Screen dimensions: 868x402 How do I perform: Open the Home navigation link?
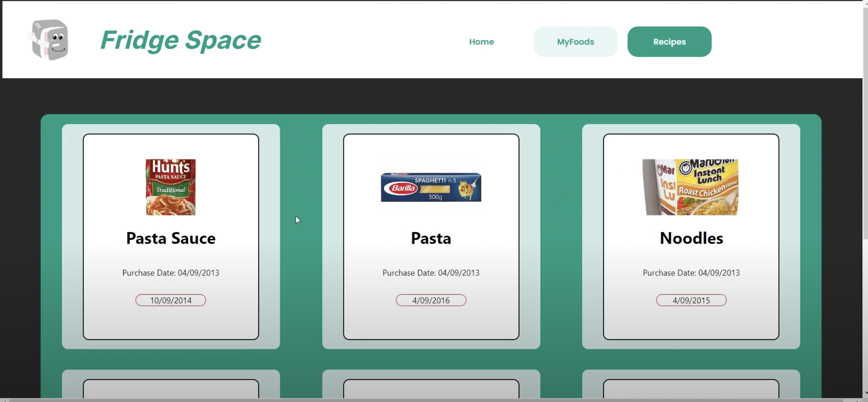pyautogui.click(x=481, y=42)
